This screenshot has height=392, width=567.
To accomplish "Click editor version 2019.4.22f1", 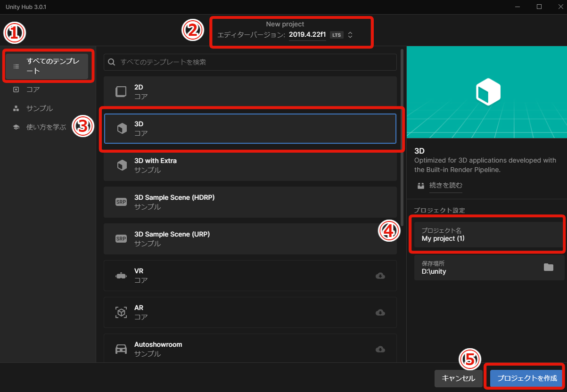I will click(x=307, y=35).
